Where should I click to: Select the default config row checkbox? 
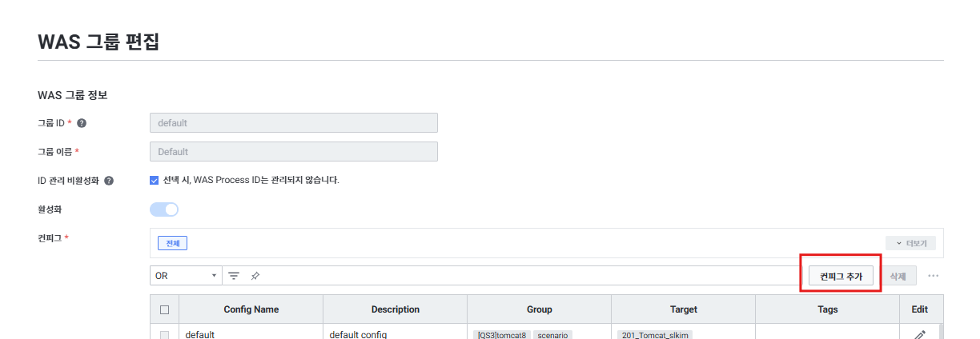pyautogui.click(x=165, y=335)
